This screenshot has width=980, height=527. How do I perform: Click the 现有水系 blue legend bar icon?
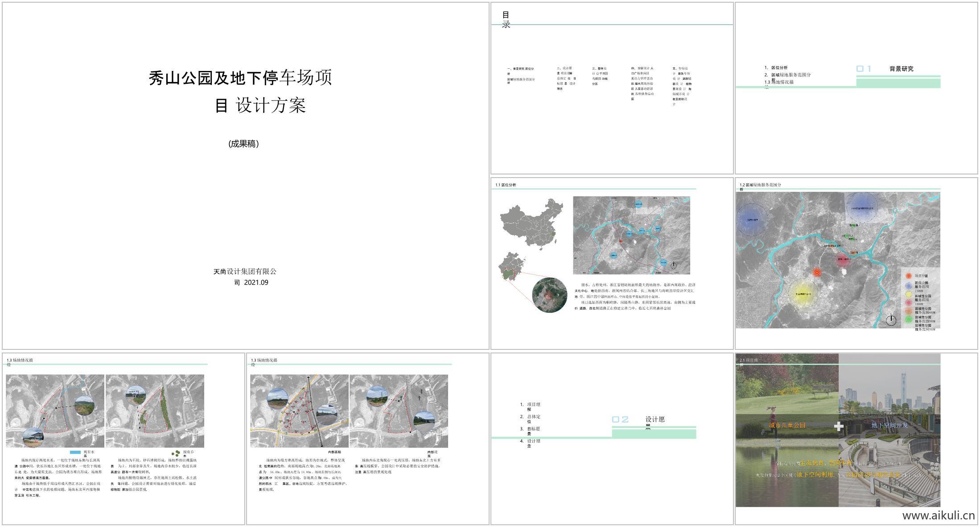click(75, 452)
